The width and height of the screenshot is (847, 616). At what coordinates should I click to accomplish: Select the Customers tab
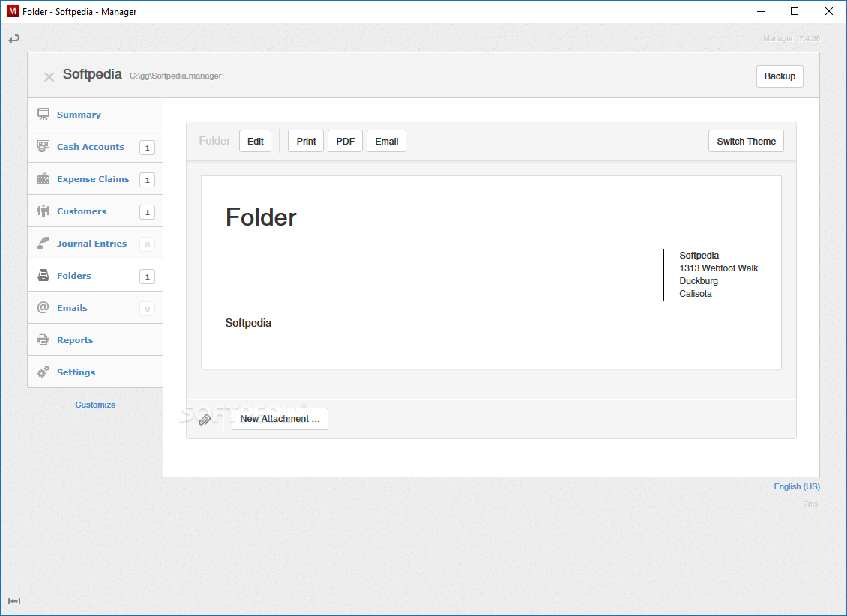[x=95, y=211]
